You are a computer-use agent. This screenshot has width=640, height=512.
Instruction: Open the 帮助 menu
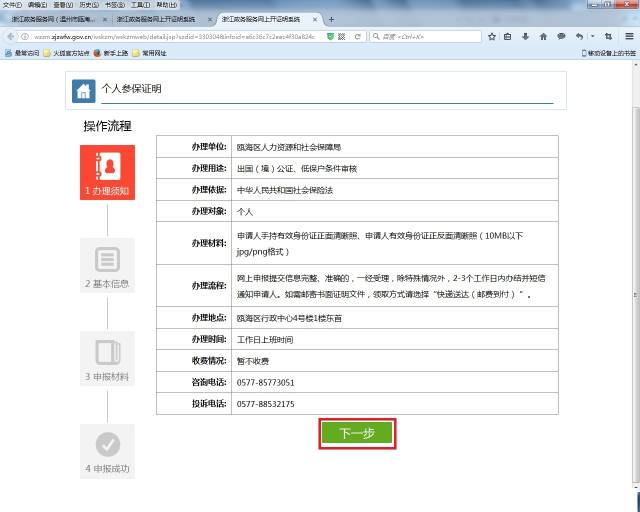coord(167,5)
